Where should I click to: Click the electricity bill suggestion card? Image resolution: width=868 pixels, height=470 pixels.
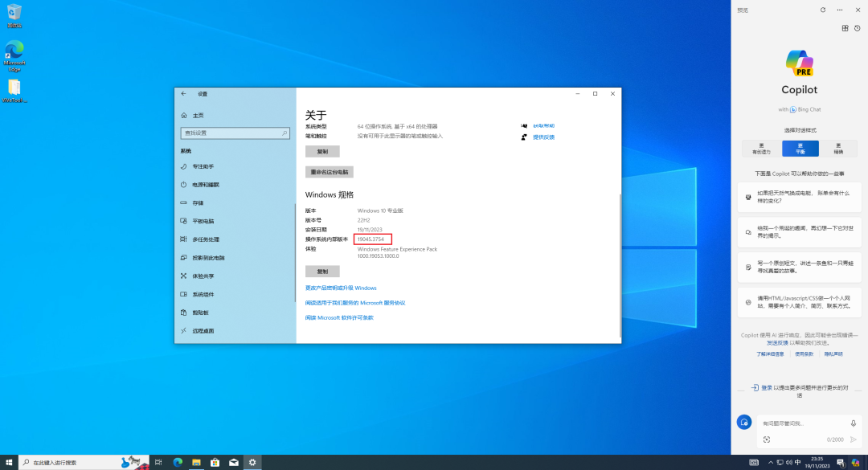point(800,197)
